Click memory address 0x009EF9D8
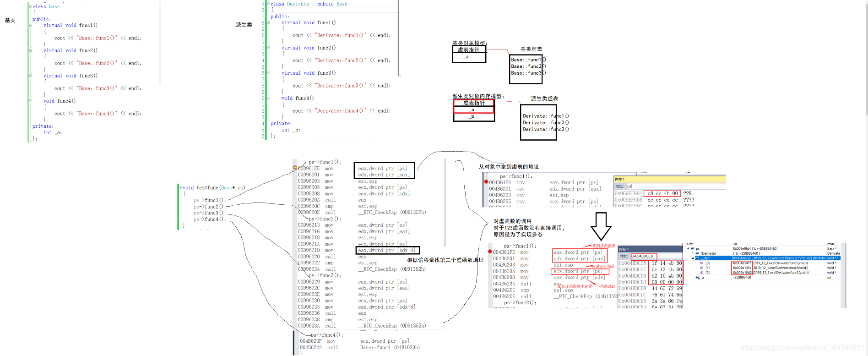Viewport: 868px width, 356px height. pos(628,200)
